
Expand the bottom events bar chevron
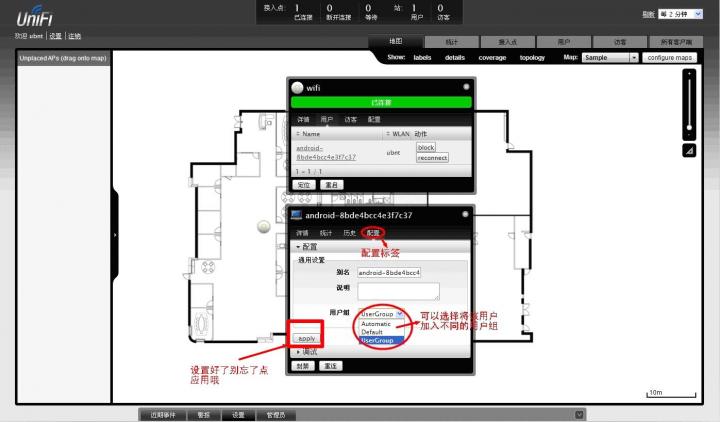pos(579,415)
